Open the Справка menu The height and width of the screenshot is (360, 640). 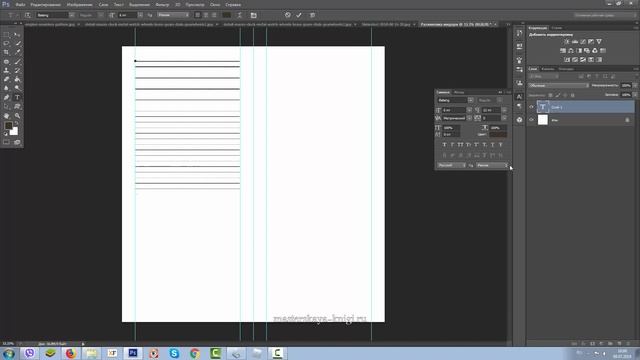tap(233, 5)
